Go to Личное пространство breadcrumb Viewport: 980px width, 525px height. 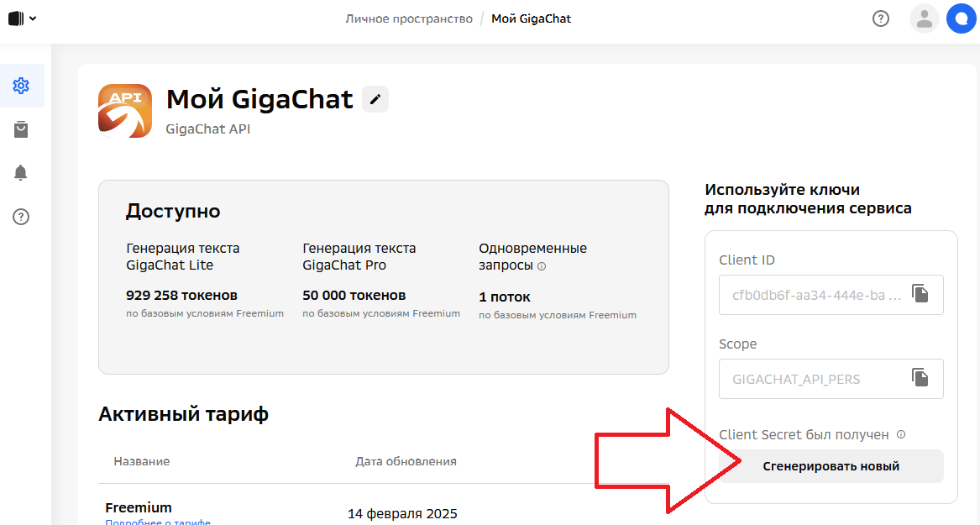[x=409, y=18]
